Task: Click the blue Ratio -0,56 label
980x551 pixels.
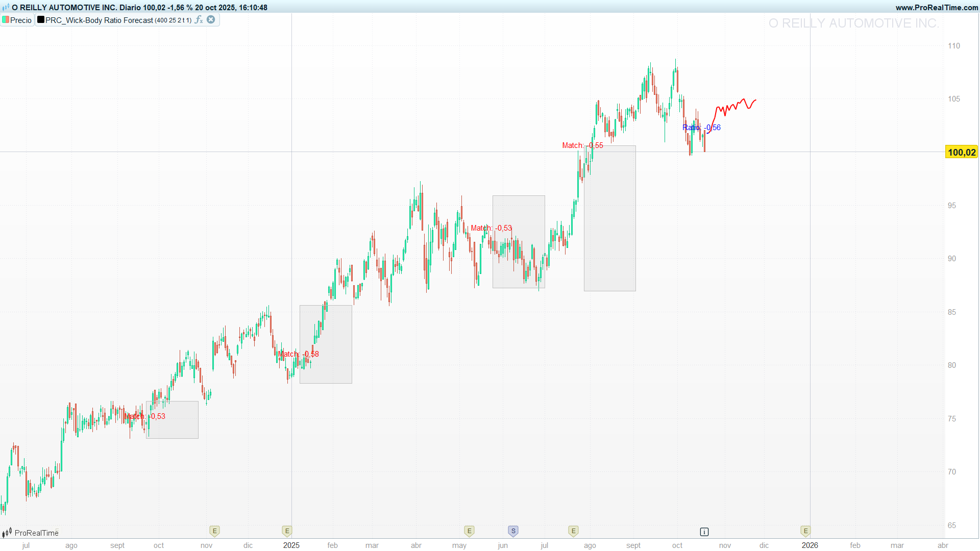Action: pyautogui.click(x=701, y=128)
